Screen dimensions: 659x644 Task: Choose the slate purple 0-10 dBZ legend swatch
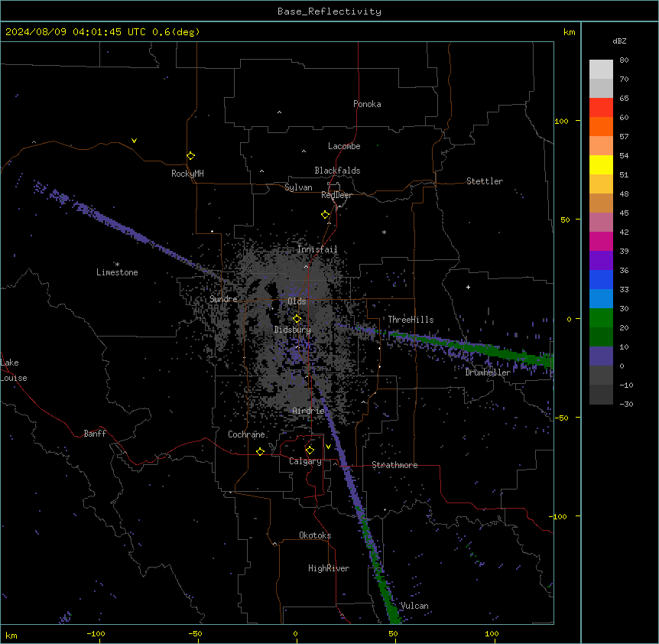[601, 356]
